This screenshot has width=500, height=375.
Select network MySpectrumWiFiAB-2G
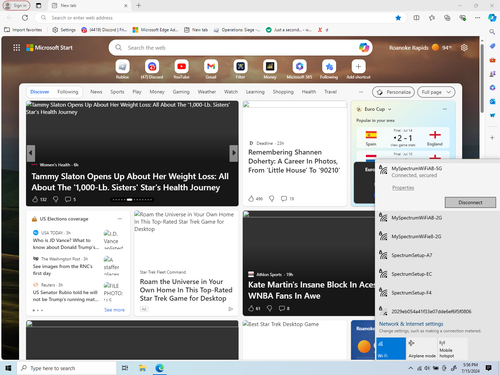437,218
